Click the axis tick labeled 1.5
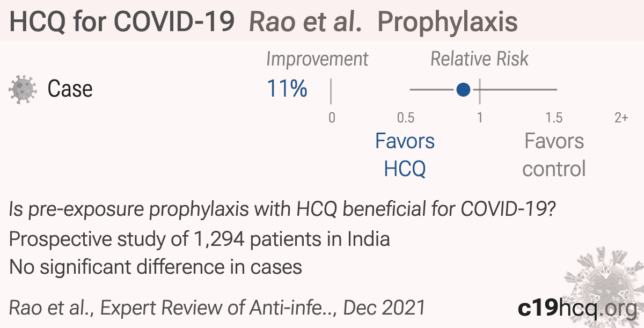Viewport: 644px width, 328px height. click(554, 118)
